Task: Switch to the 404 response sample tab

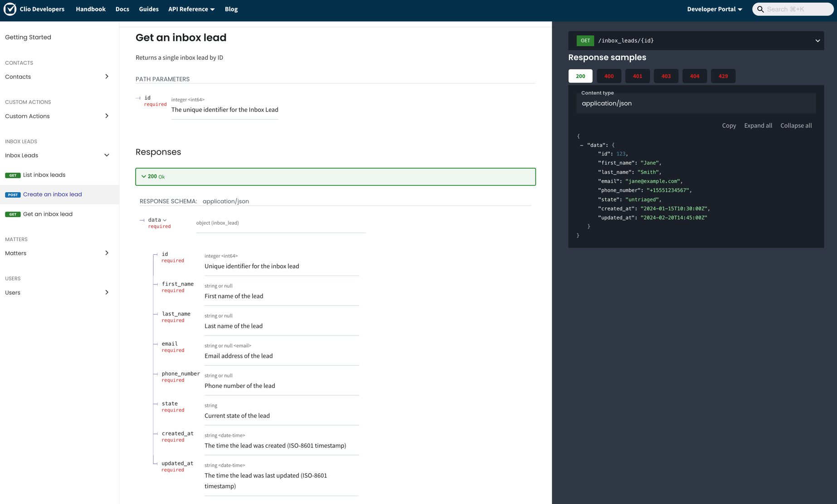Action: click(x=694, y=76)
